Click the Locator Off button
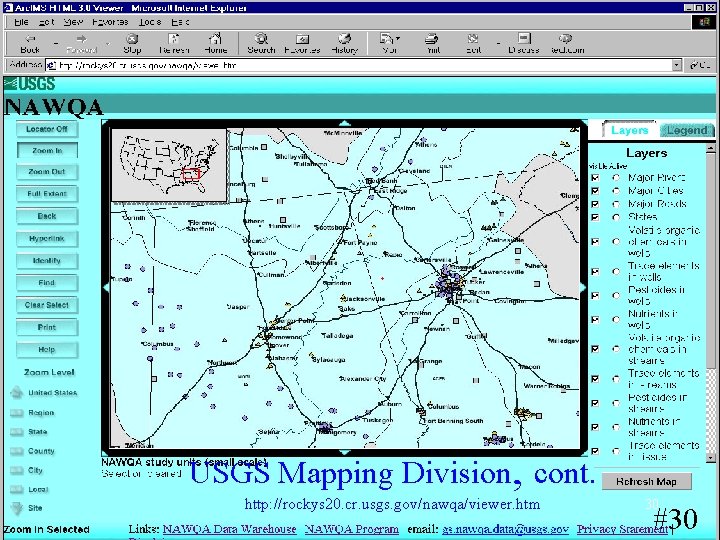 point(47,129)
